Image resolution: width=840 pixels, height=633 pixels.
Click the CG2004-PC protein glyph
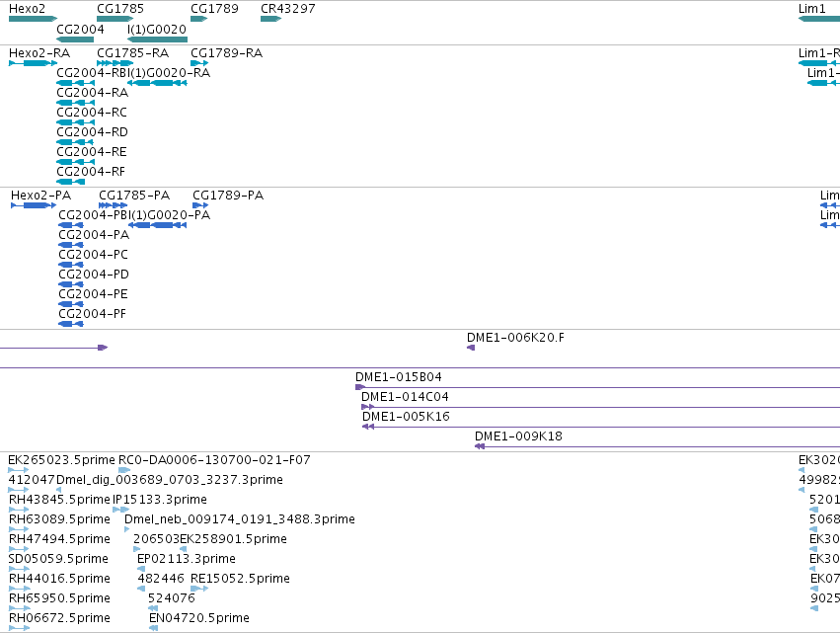pyautogui.click(x=71, y=265)
